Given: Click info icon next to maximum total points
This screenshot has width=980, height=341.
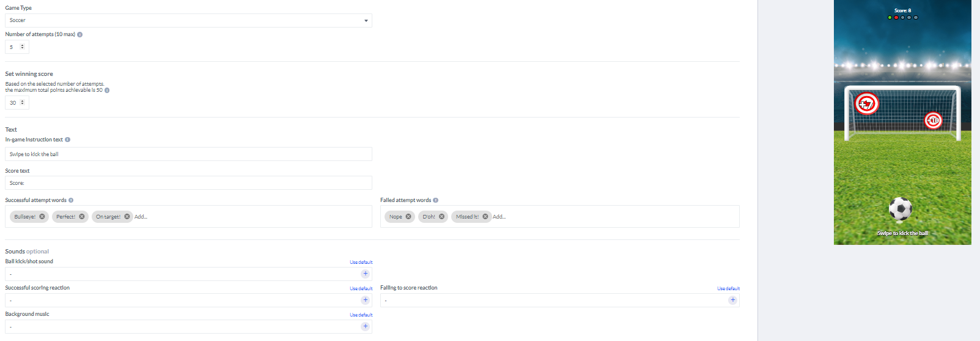Looking at the screenshot, I should (107, 91).
